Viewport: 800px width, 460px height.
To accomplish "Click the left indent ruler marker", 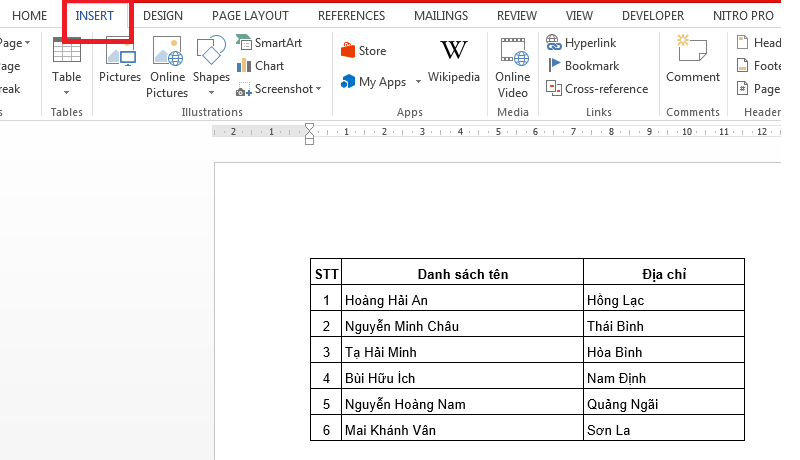I will [309, 140].
